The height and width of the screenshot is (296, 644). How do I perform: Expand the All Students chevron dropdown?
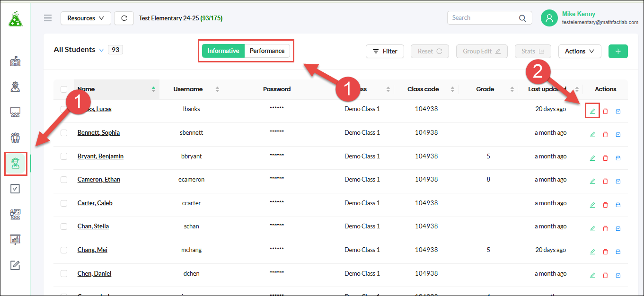(x=101, y=50)
